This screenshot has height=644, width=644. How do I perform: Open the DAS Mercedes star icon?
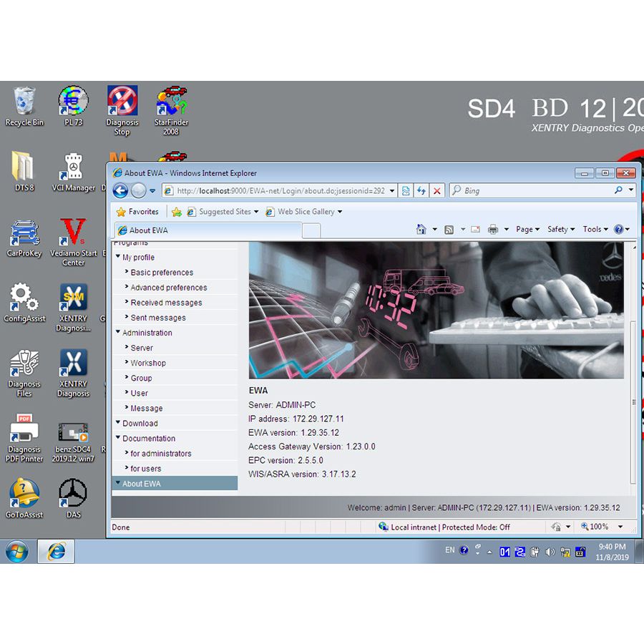click(73, 492)
